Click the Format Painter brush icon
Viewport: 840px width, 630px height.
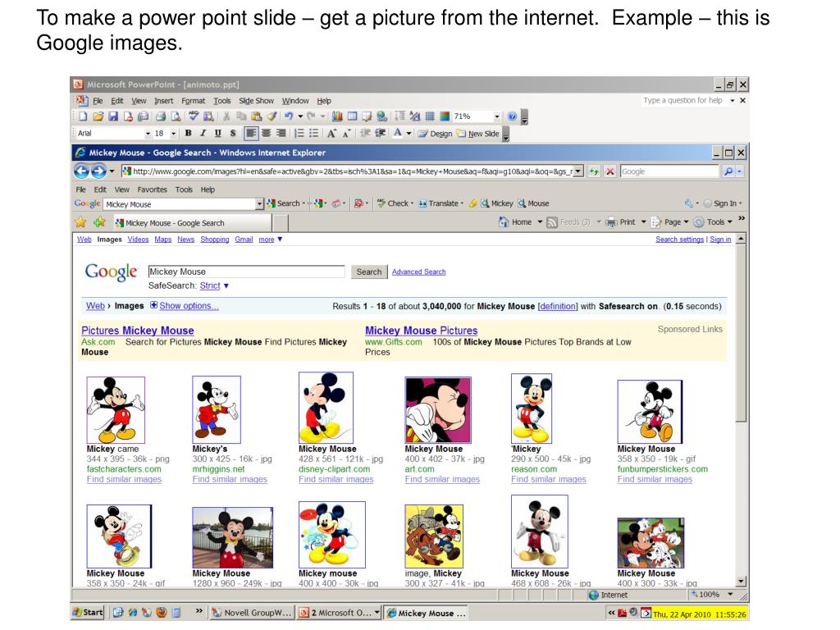coord(272,116)
